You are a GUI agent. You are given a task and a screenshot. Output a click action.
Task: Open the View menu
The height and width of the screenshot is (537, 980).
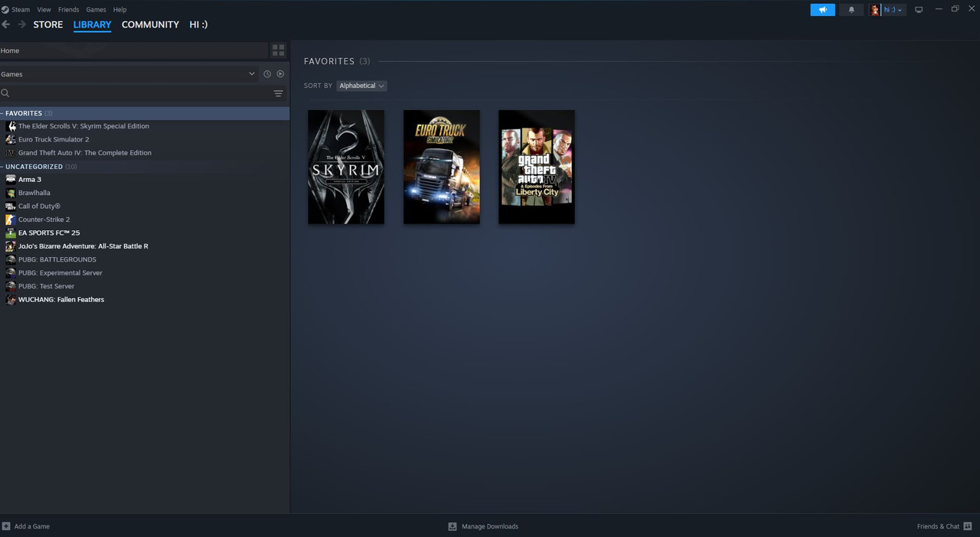click(44, 10)
